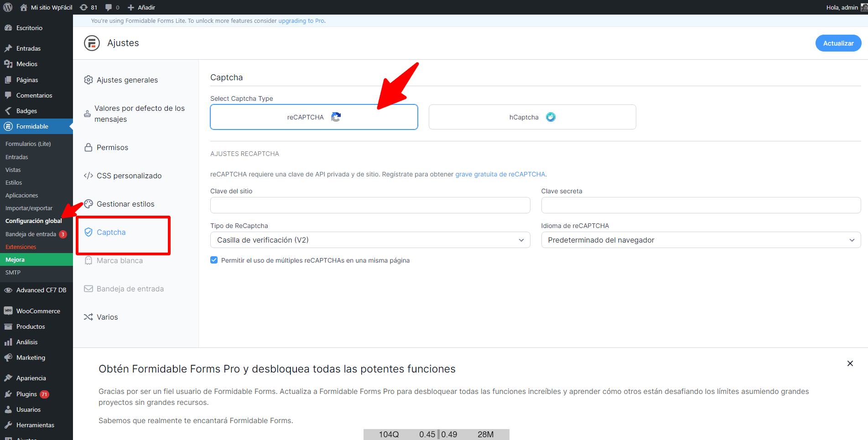Open the SMTP submenu item
Screen dimensions: 868x440
[x=13, y=272]
